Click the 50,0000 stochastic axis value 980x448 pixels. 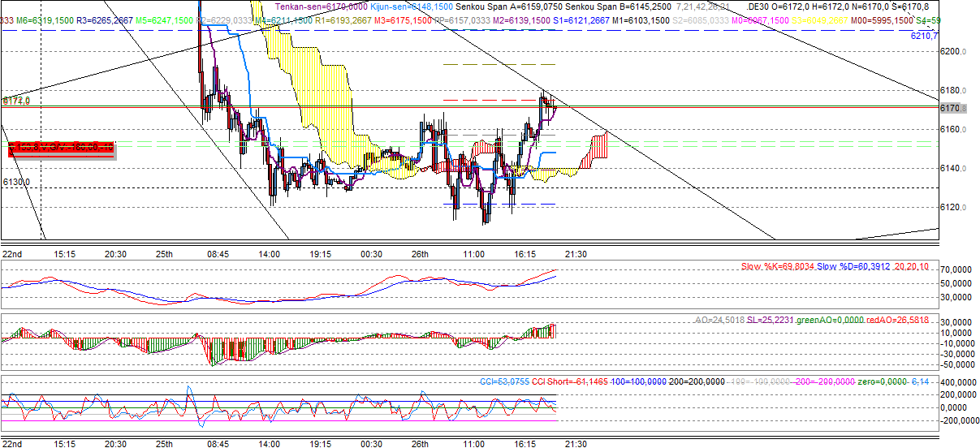click(956, 284)
